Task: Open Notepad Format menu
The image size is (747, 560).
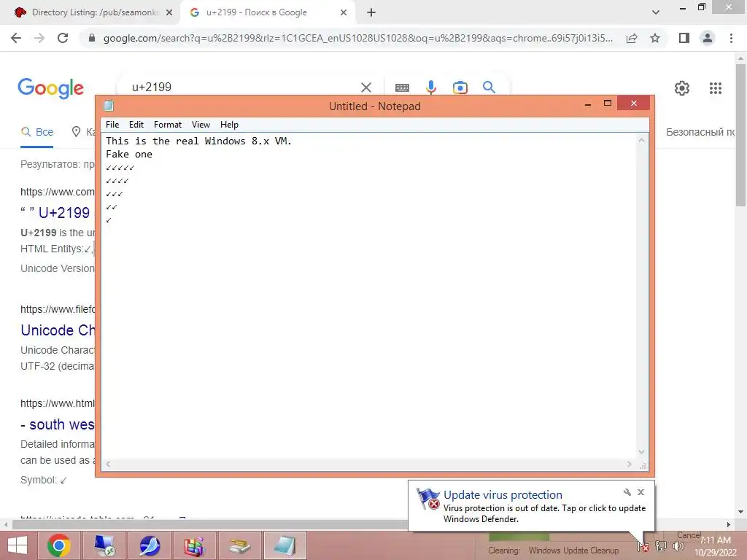Action: point(168,125)
